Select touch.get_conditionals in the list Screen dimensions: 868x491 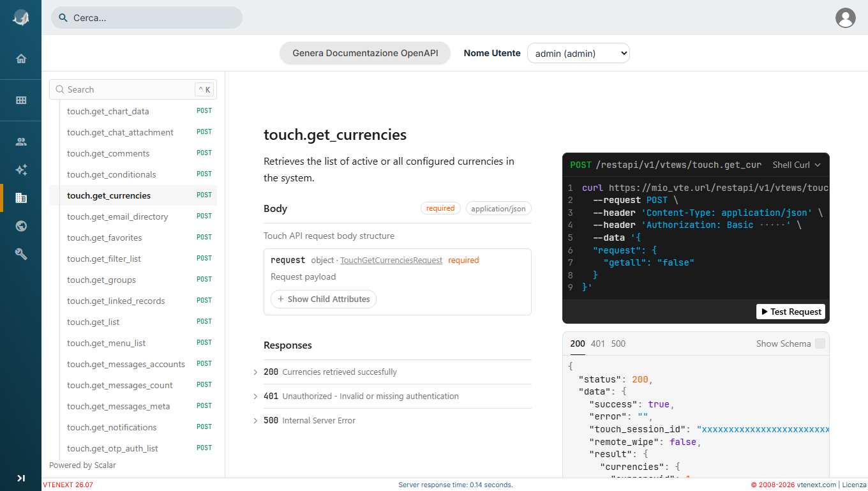click(133, 174)
